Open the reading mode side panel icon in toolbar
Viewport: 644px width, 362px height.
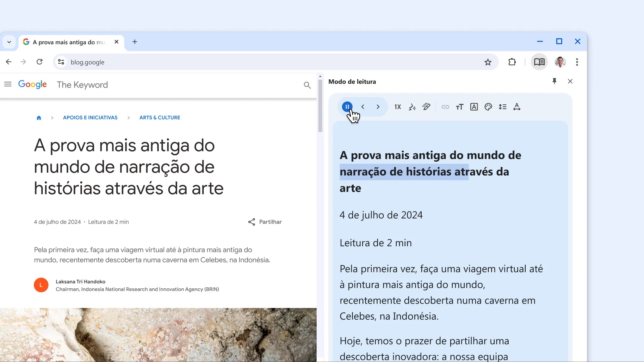coord(539,62)
